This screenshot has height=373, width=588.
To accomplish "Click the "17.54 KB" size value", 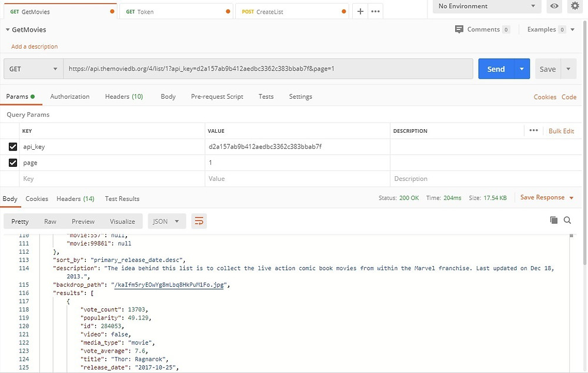I will pos(495,198).
